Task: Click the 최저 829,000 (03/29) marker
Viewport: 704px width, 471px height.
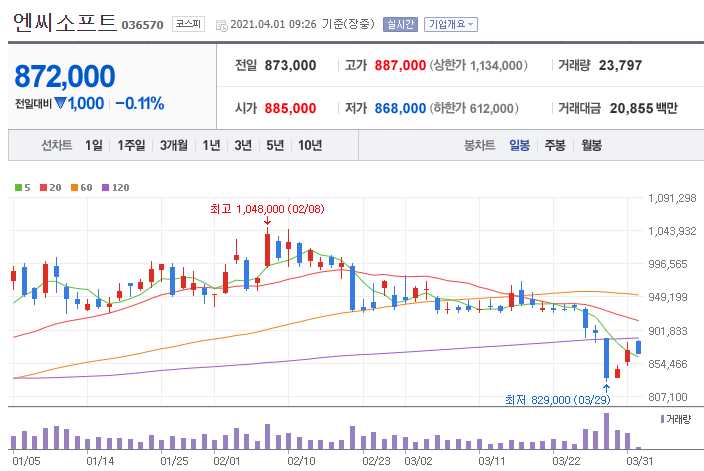Action: coord(558,400)
